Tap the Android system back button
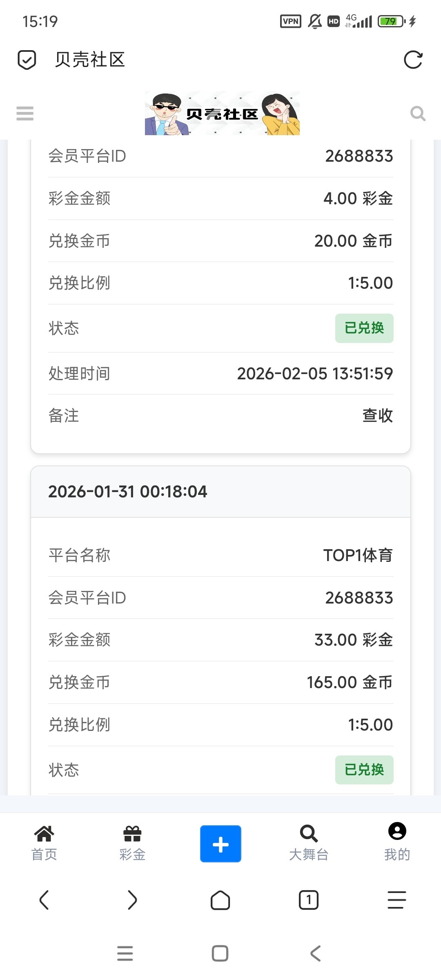This screenshot has height=980, width=441. 316,954
